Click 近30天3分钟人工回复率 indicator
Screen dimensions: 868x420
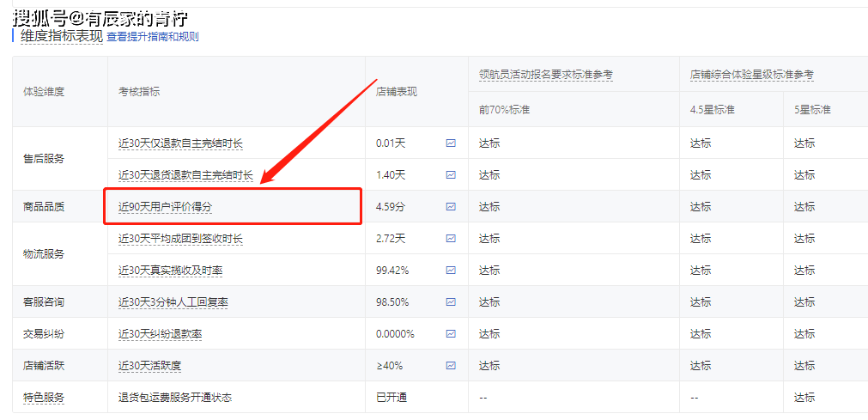[x=173, y=302]
